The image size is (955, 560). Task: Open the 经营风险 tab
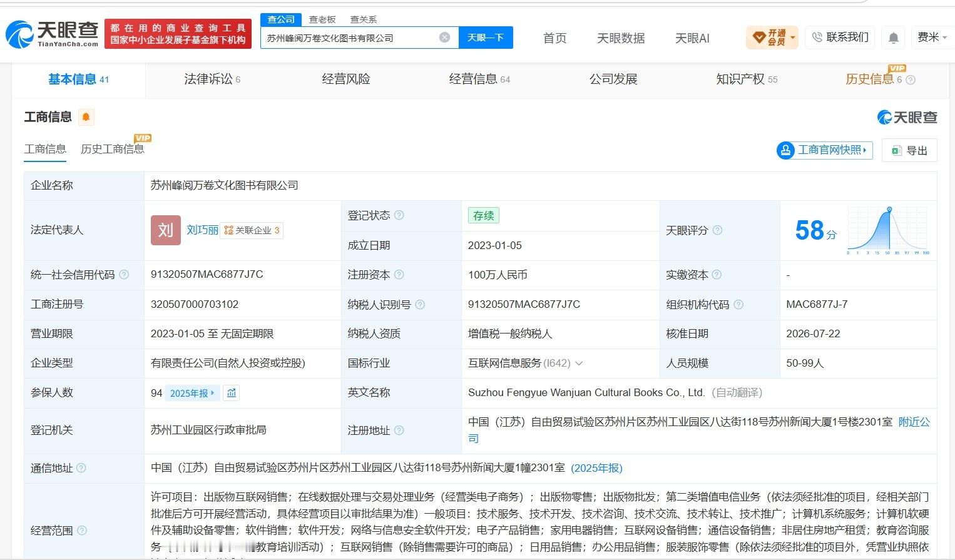(x=346, y=79)
